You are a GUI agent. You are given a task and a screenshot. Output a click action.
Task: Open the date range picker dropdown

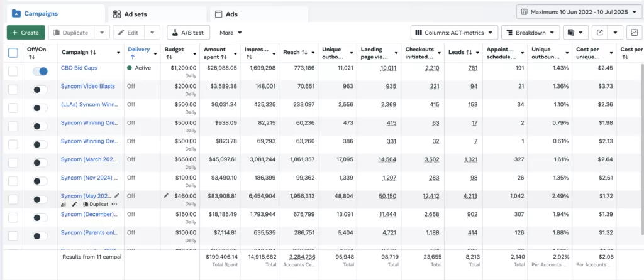(x=577, y=11)
